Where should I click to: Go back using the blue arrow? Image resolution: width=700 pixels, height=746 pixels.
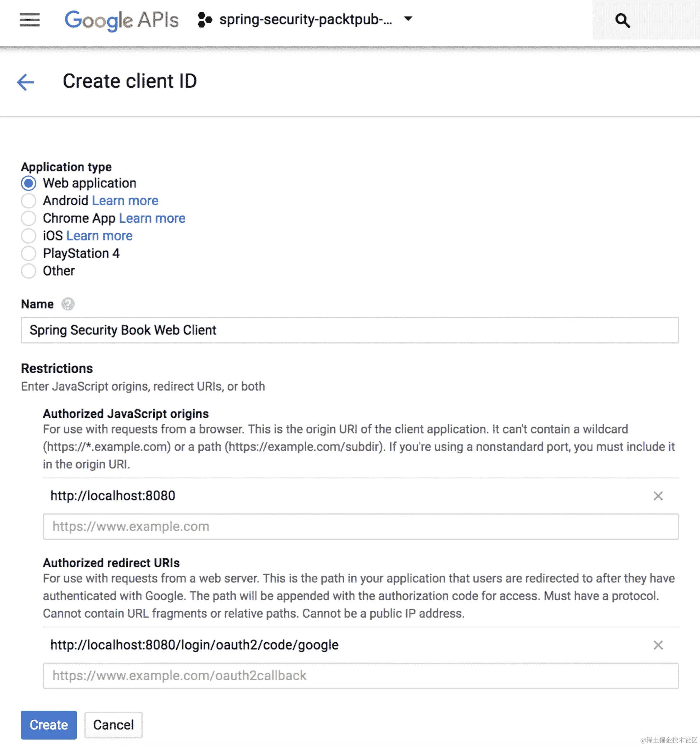coord(25,82)
